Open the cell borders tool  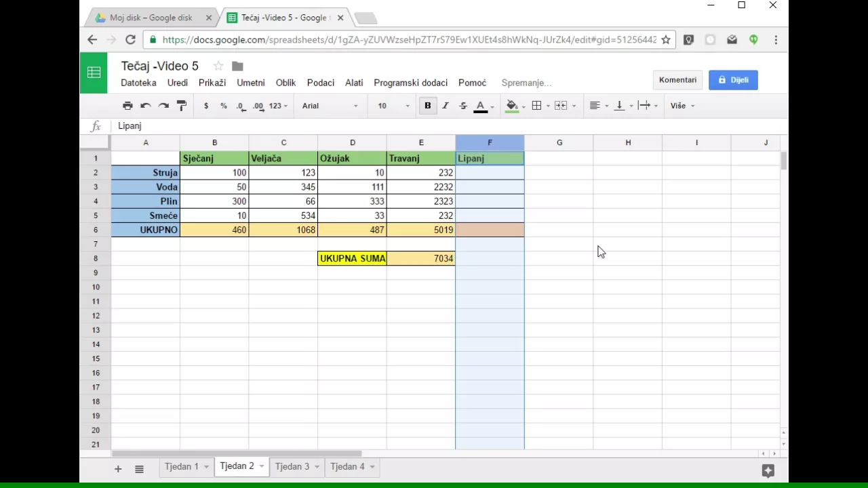536,106
